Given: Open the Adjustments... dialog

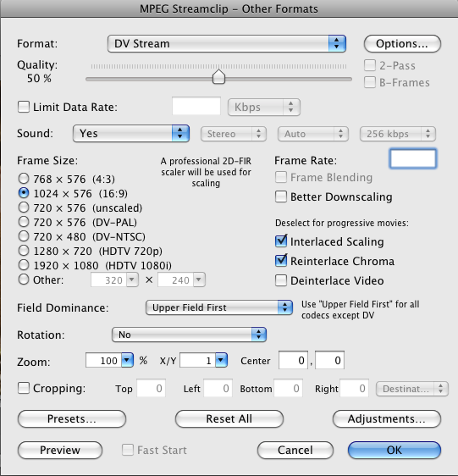Looking at the screenshot, I should (387, 419).
